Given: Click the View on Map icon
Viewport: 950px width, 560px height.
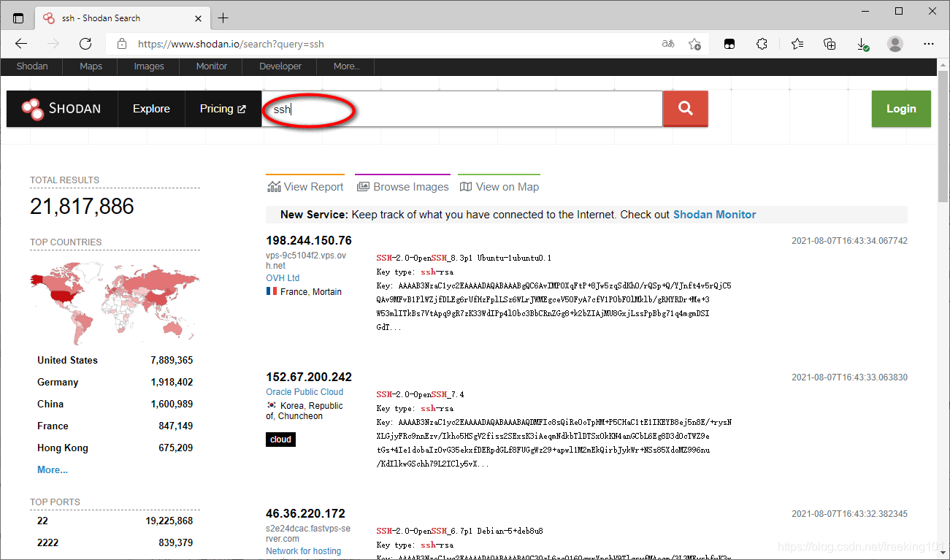Looking at the screenshot, I should (x=466, y=187).
